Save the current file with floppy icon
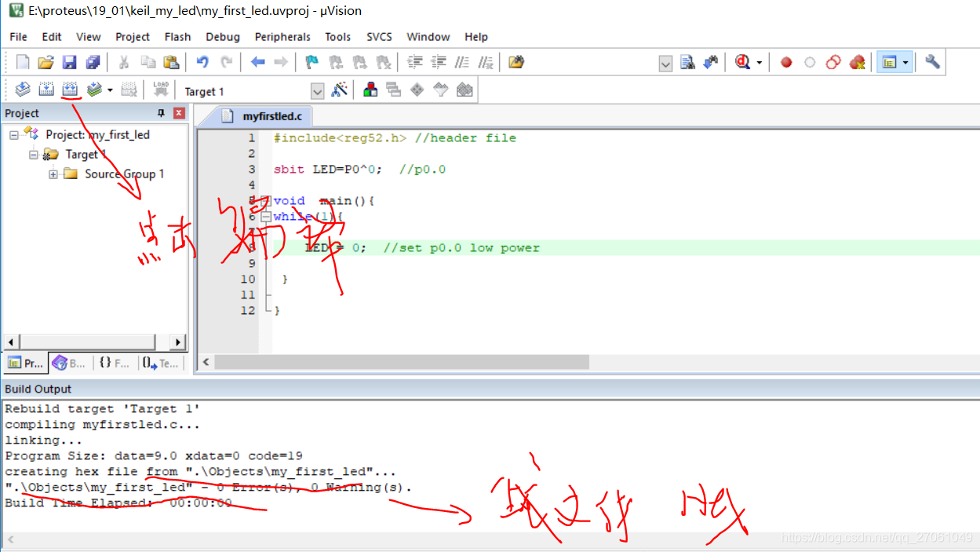The image size is (980, 552). point(70,62)
